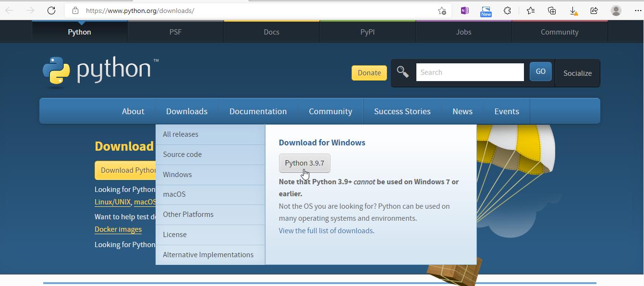Click the Python logo
Viewport: 644px width, 286px height.
[x=100, y=72]
